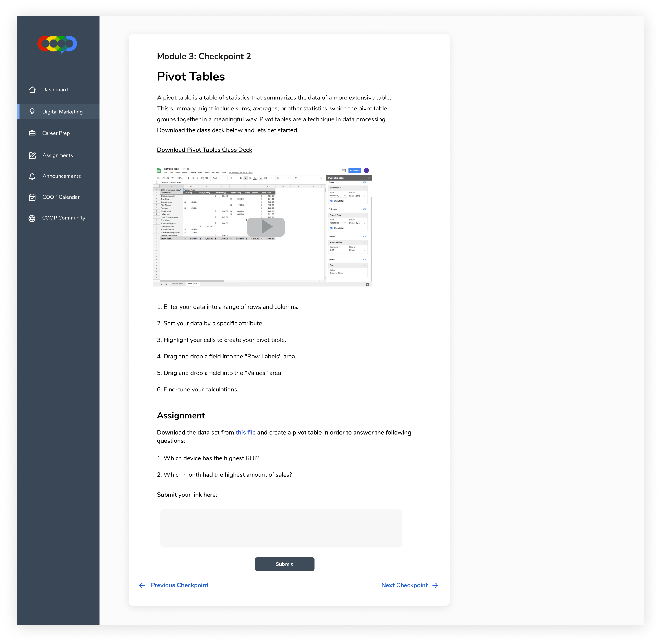Click step '4. Drag and drop a field into "Row Labels"'
661x644 pixels.
tap(226, 356)
